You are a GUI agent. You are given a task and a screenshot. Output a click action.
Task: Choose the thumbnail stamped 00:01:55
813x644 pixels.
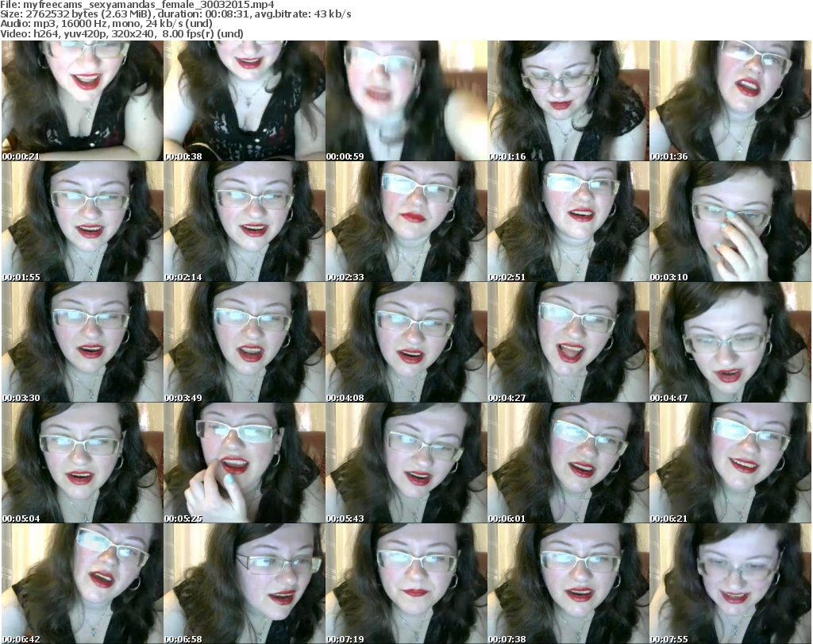click(x=83, y=222)
